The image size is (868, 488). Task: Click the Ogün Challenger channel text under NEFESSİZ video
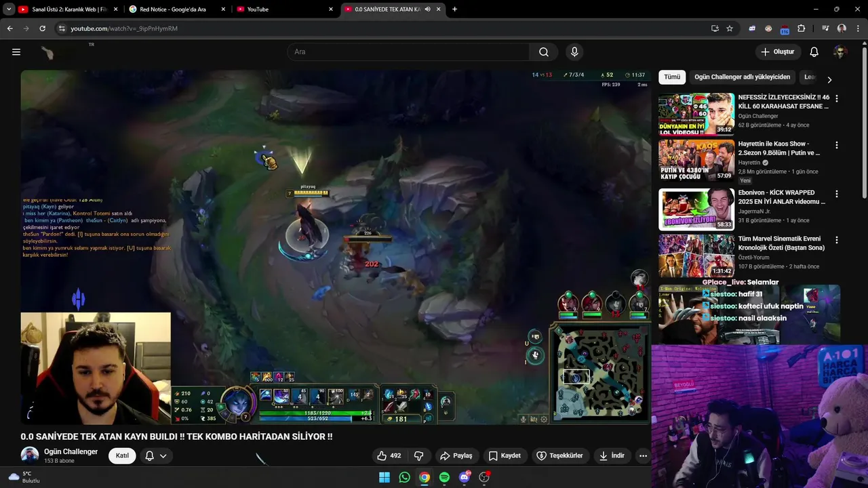pyautogui.click(x=758, y=116)
